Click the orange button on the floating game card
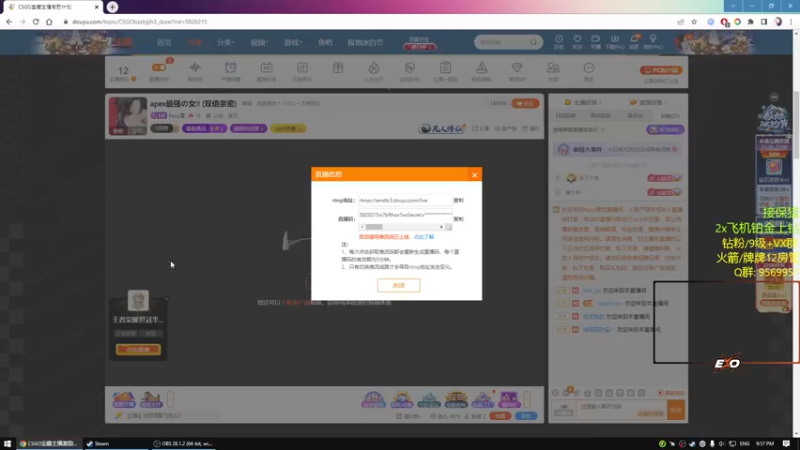This screenshot has height=450, width=800. click(x=138, y=349)
